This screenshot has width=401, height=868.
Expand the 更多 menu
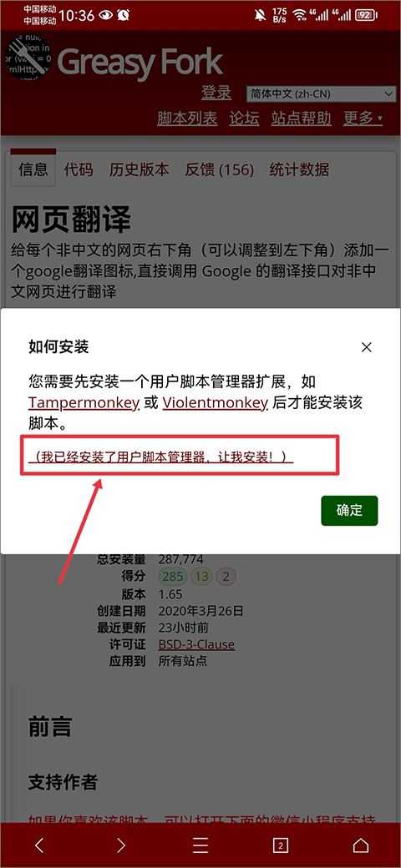point(363,118)
